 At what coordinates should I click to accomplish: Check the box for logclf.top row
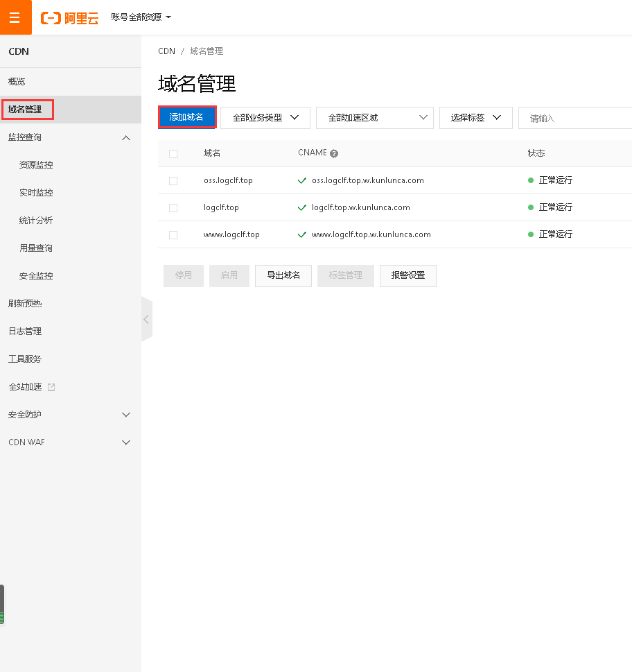tap(173, 208)
